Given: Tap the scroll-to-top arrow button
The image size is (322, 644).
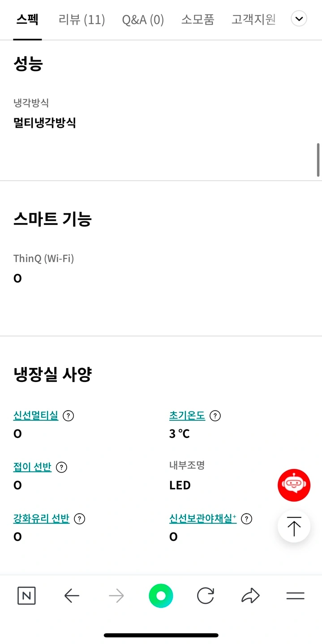Looking at the screenshot, I should (294, 526).
